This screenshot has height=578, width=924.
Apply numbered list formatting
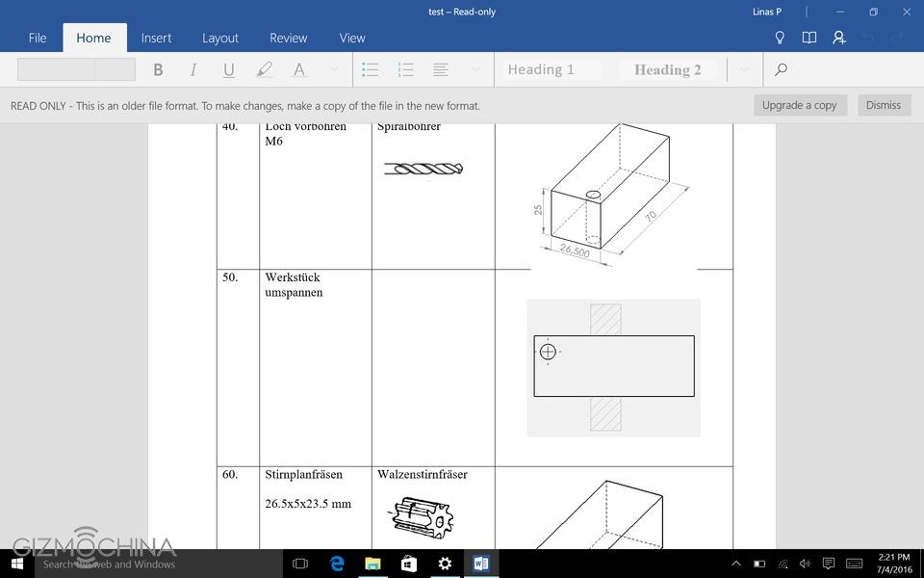405,69
